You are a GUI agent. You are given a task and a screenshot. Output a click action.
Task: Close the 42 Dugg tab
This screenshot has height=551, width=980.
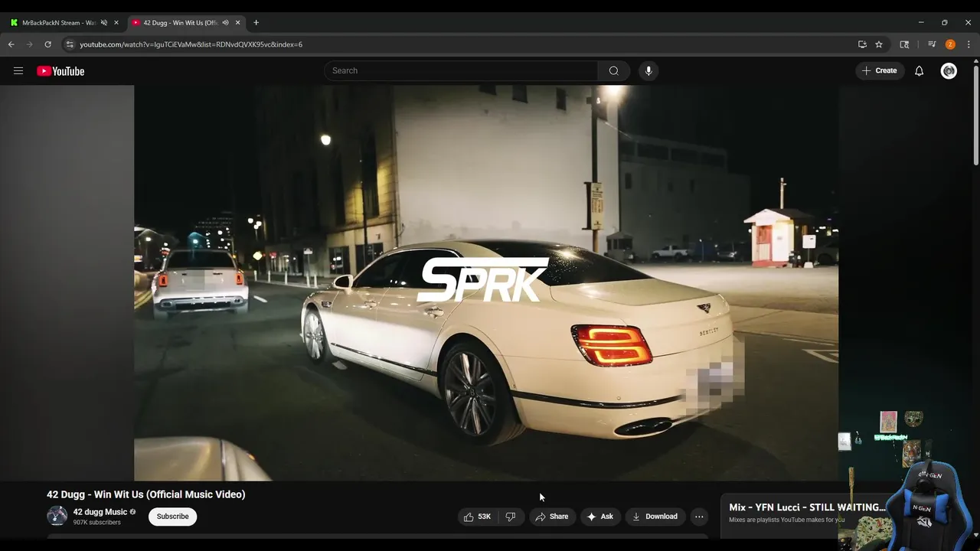pyautogui.click(x=237, y=23)
